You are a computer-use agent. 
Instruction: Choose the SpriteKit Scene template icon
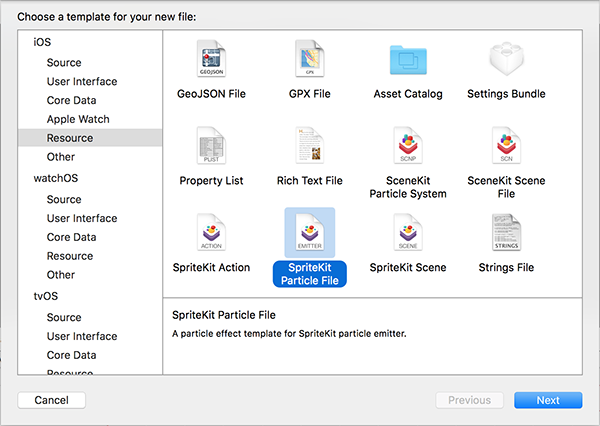pyautogui.click(x=408, y=232)
